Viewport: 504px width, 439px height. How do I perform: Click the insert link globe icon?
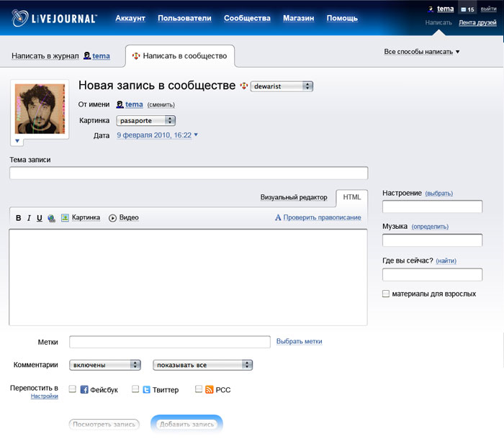coord(51,218)
